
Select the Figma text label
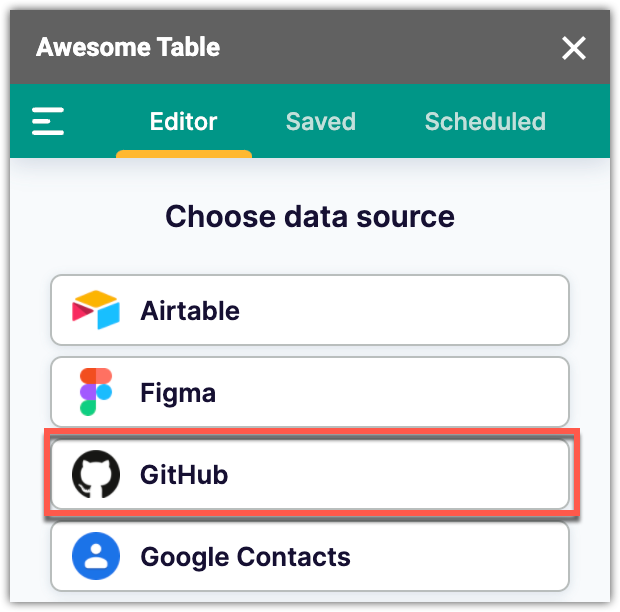click(178, 392)
